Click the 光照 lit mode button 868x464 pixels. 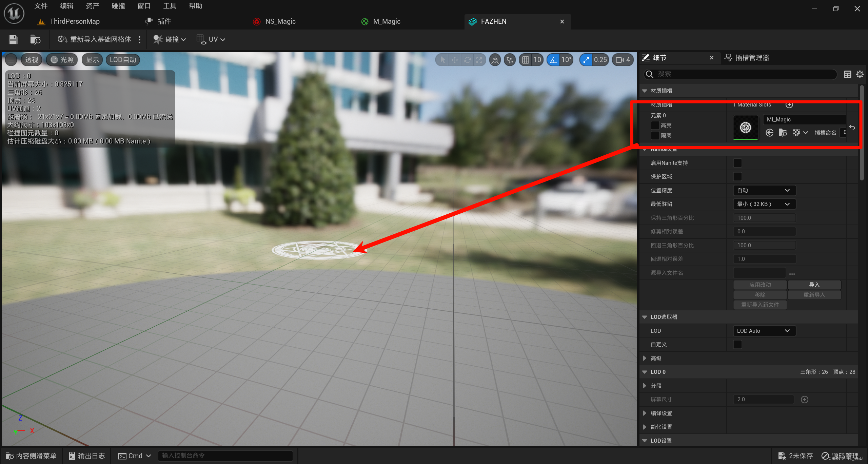click(62, 60)
